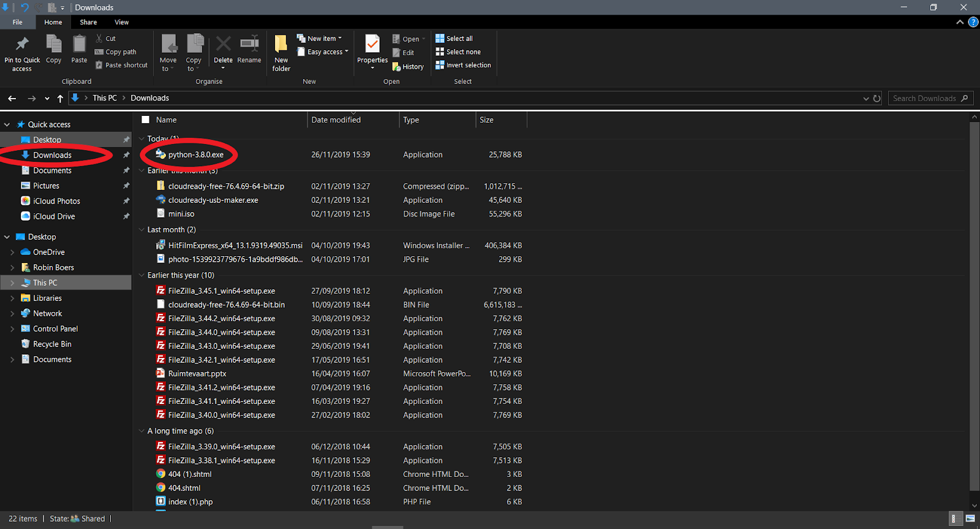Screen dimensions: 980x529
Task: Select FileZilla_3.45.1_win64-setup.exe
Action: click(222, 291)
